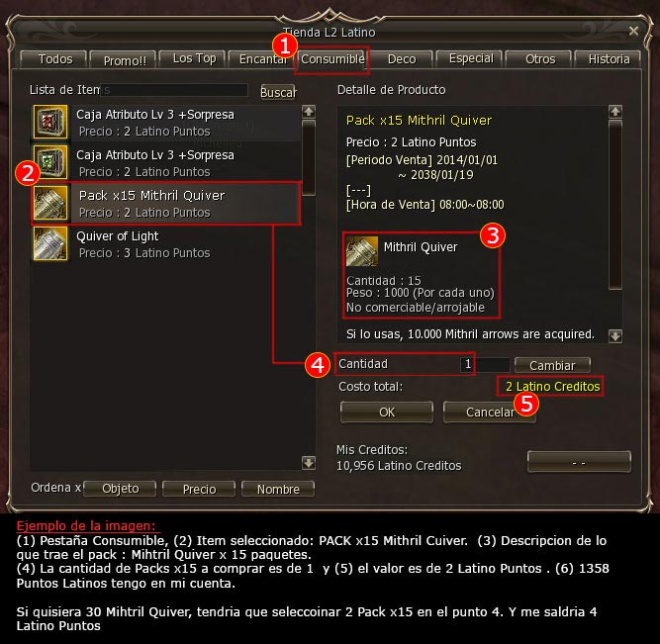Select the Pack x15 Mithril Quiver icon
This screenshot has width=660, height=644.
(x=50, y=203)
